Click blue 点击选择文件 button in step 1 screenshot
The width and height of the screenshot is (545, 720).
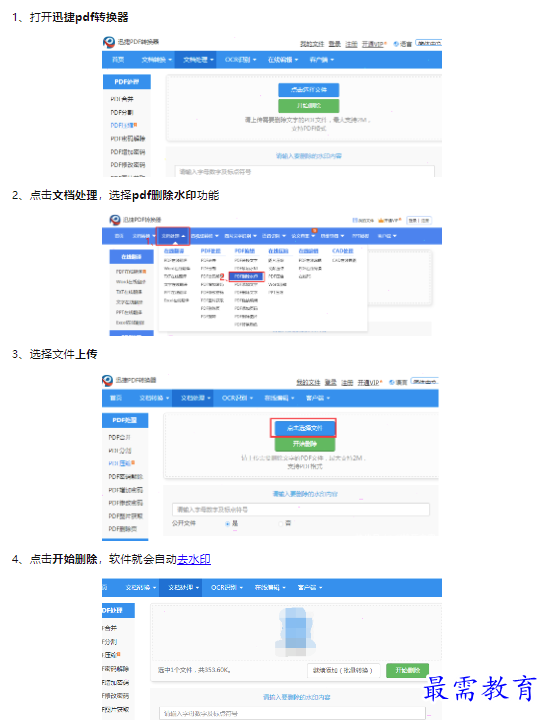tap(309, 90)
